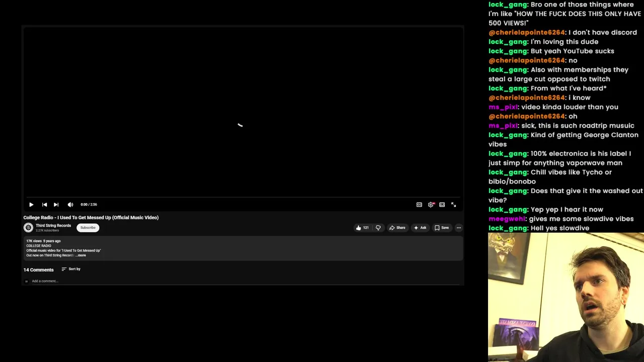Subscribe to Third String Records

coord(88,228)
